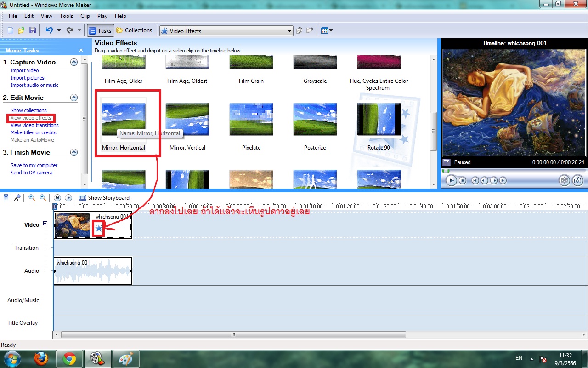Collapse the Capture Video task section
The width and height of the screenshot is (588, 368).
click(x=73, y=62)
